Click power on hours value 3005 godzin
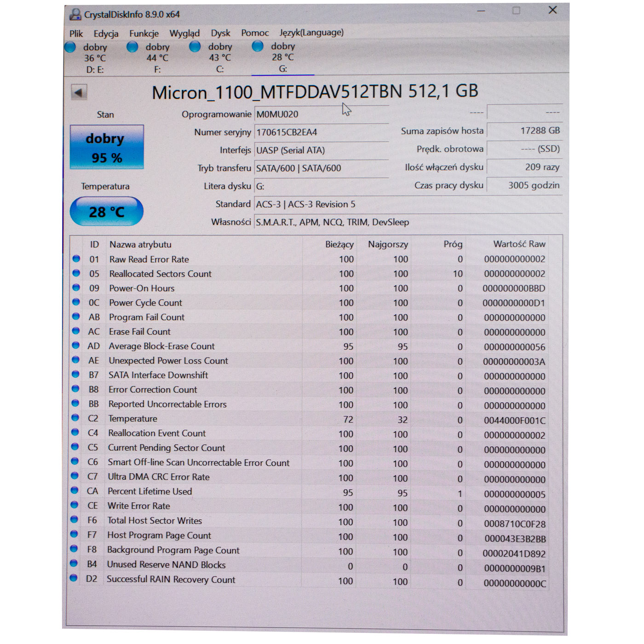 (524, 185)
